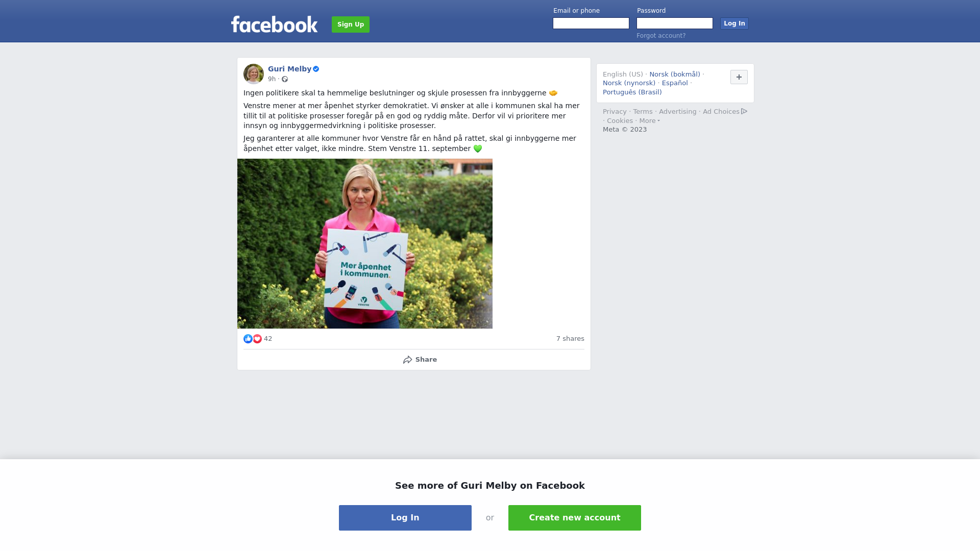The width and height of the screenshot is (980, 551).
Task: Click the Ad Choices triangle icon
Action: click(x=744, y=111)
